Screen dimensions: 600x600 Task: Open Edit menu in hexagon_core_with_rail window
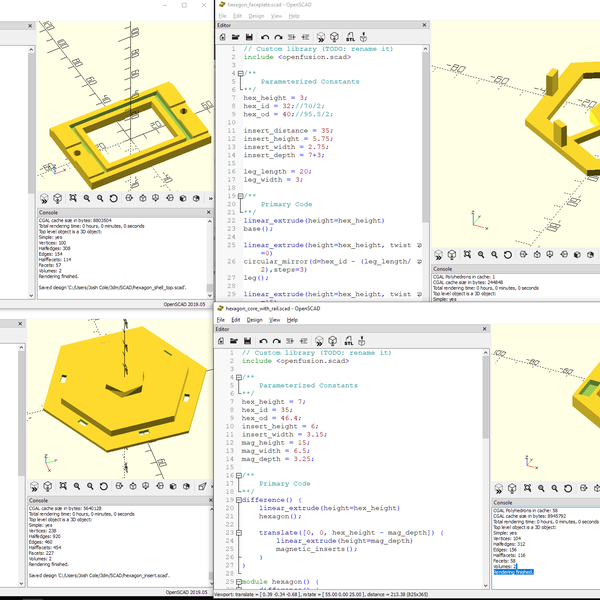(236, 320)
